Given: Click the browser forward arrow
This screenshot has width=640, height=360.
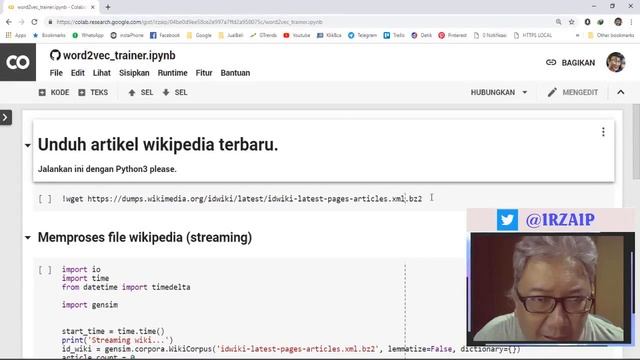Looking at the screenshot, I should pos(22,22).
